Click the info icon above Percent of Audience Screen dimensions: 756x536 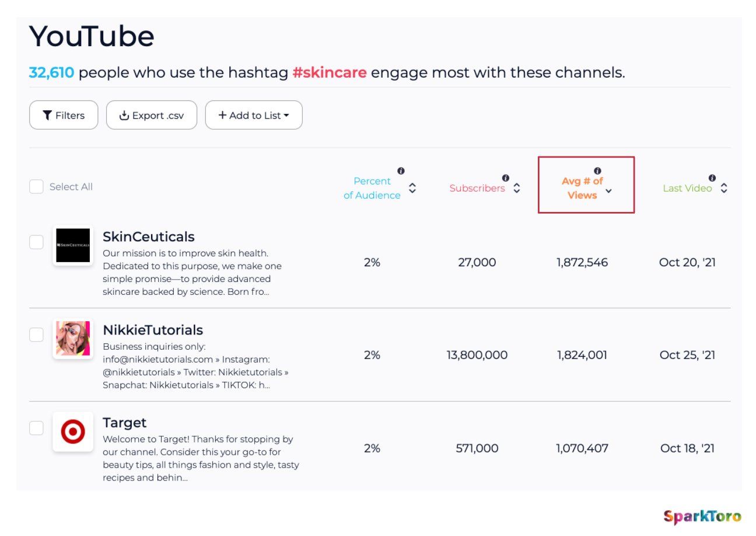(401, 171)
